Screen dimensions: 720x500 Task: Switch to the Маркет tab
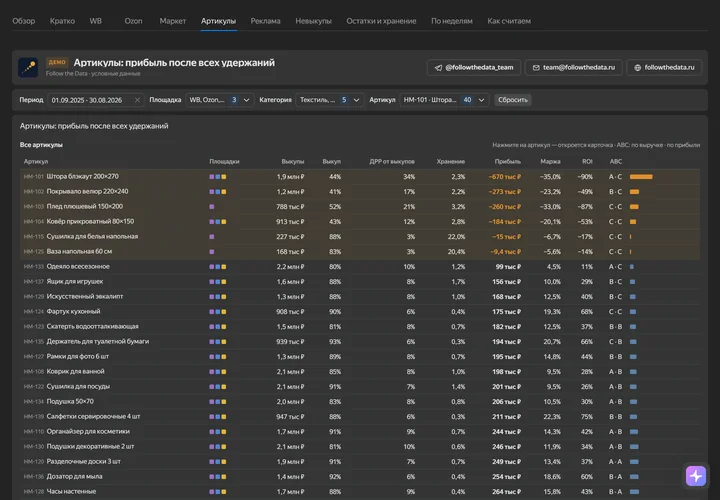point(173,21)
